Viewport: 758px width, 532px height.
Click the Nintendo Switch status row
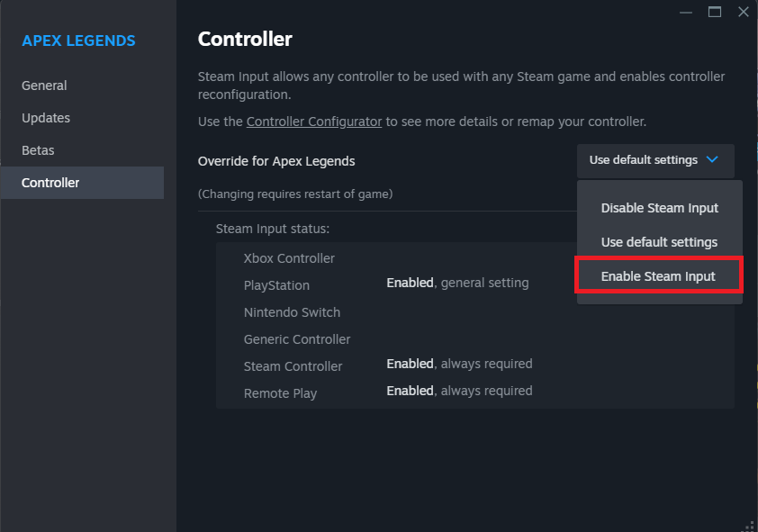coord(292,312)
